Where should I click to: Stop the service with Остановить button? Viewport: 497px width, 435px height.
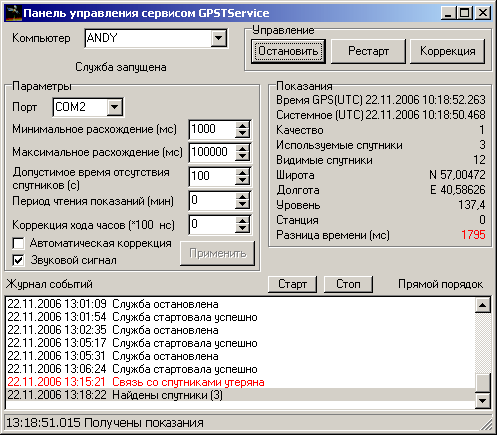(288, 51)
